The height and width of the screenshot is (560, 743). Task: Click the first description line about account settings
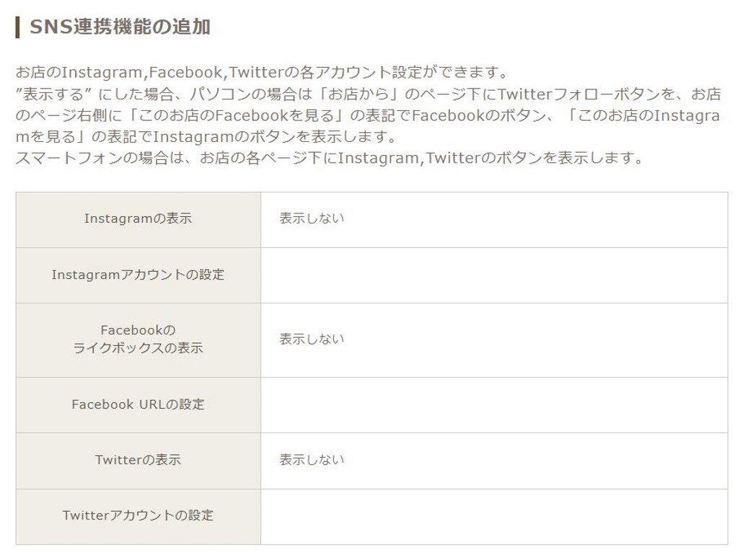pyautogui.click(x=262, y=72)
